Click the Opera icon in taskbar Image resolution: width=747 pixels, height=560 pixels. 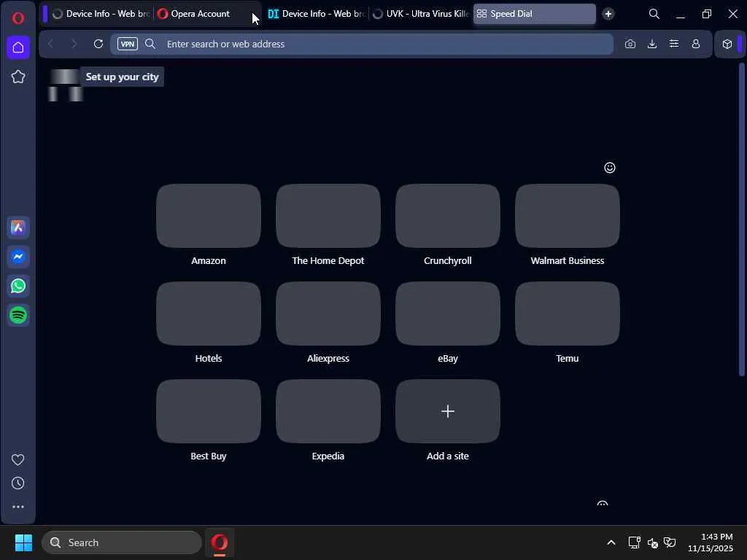pyautogui.click(x=220, y=542)
